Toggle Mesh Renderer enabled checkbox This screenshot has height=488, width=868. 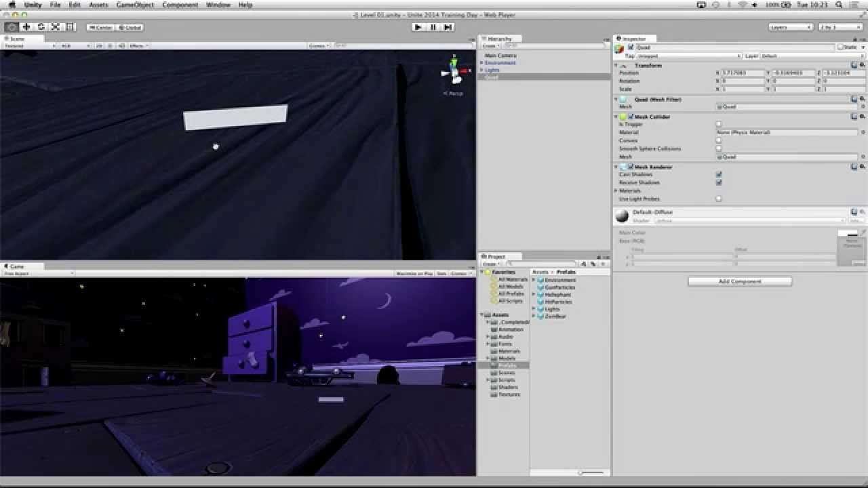[631, 167]
